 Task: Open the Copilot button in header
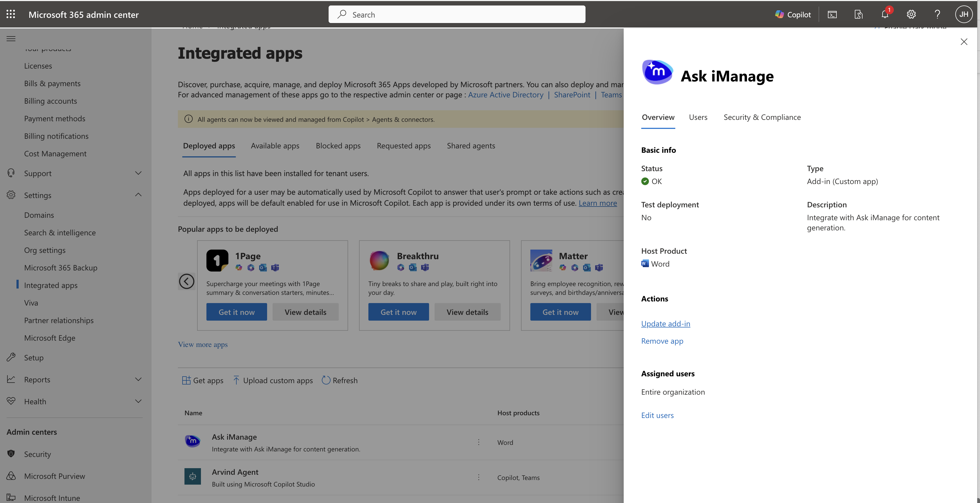click(x=793, y=15)
